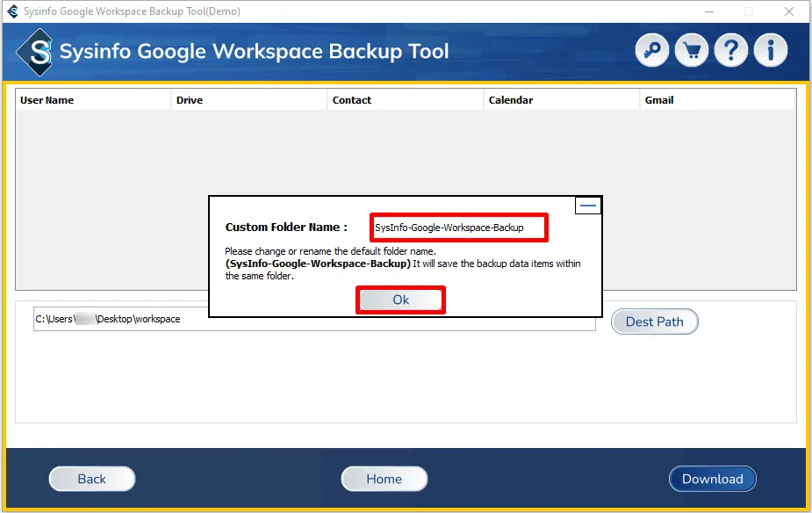
Task: Return to start with Home button
Action: [384, 479]
